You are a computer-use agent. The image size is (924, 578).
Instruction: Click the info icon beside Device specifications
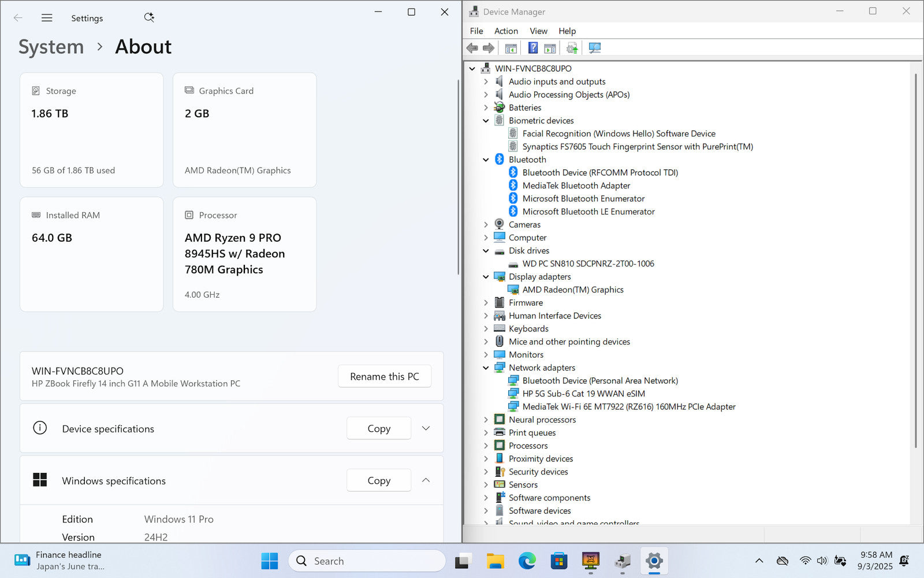click(40, 428)
